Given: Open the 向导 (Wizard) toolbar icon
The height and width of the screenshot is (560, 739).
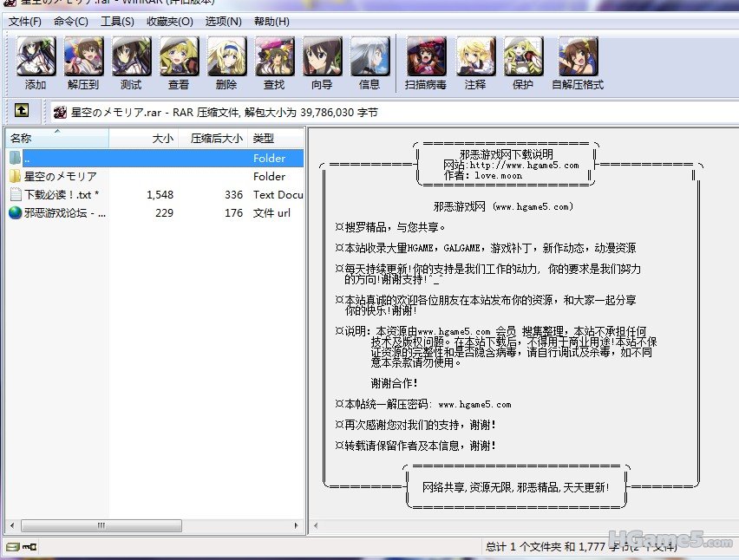Looking at the screenshot, I should 322,62.
